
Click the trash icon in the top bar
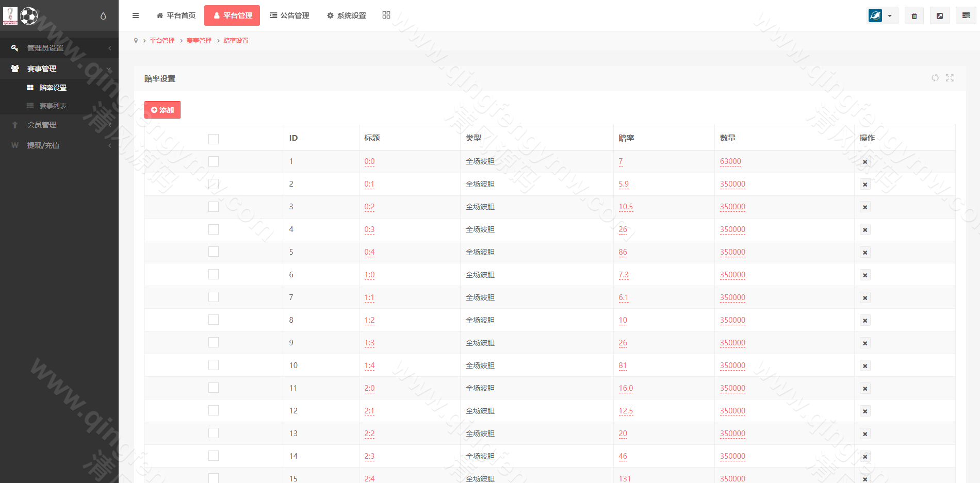pyautogui.click(x=914, y=15)
